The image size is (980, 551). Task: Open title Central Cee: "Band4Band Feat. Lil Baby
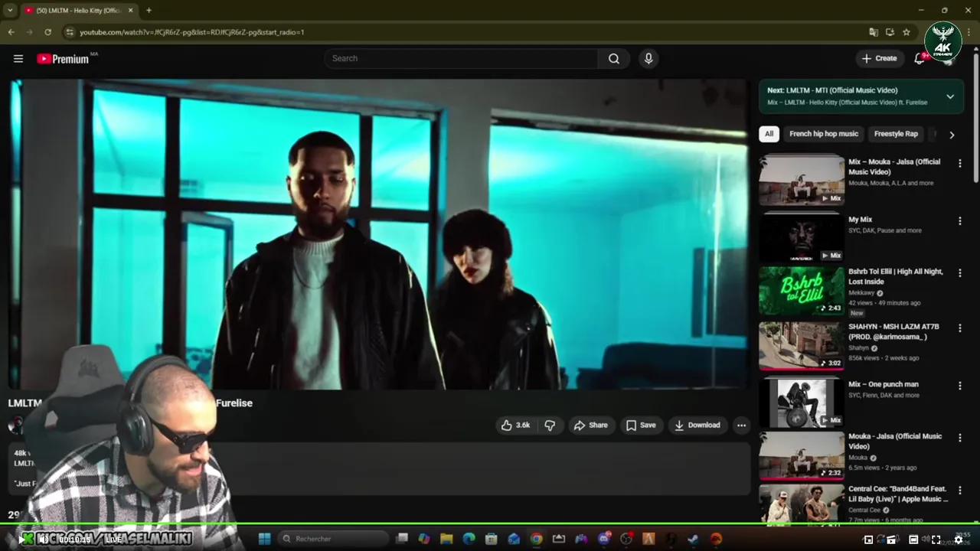click(898, 494)
